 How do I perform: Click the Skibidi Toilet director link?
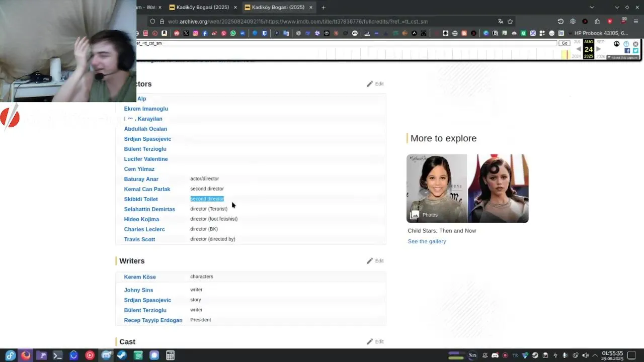[x=141, y=199]
